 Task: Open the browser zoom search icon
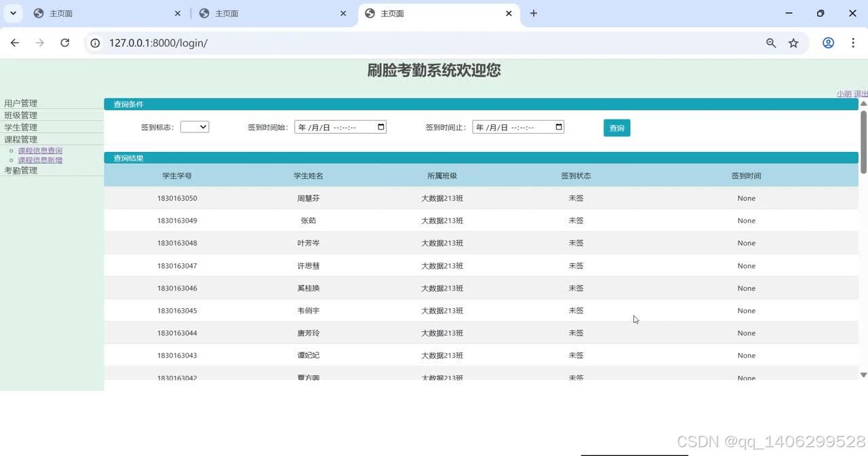tap(770, 42)
